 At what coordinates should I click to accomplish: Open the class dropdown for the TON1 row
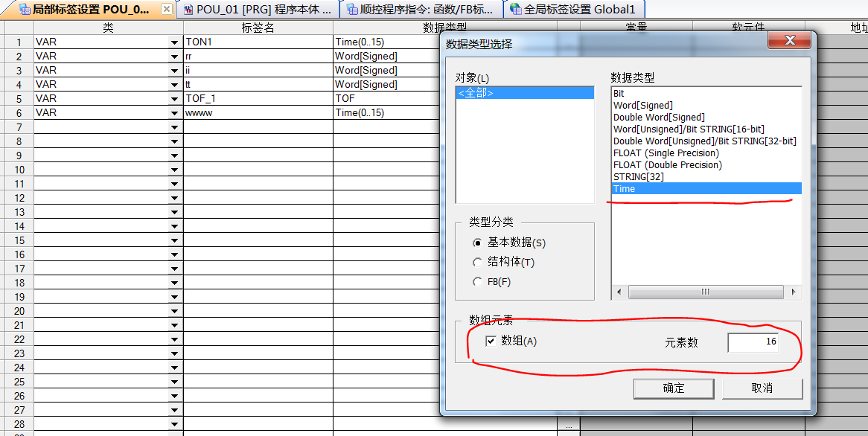point(175,42)
